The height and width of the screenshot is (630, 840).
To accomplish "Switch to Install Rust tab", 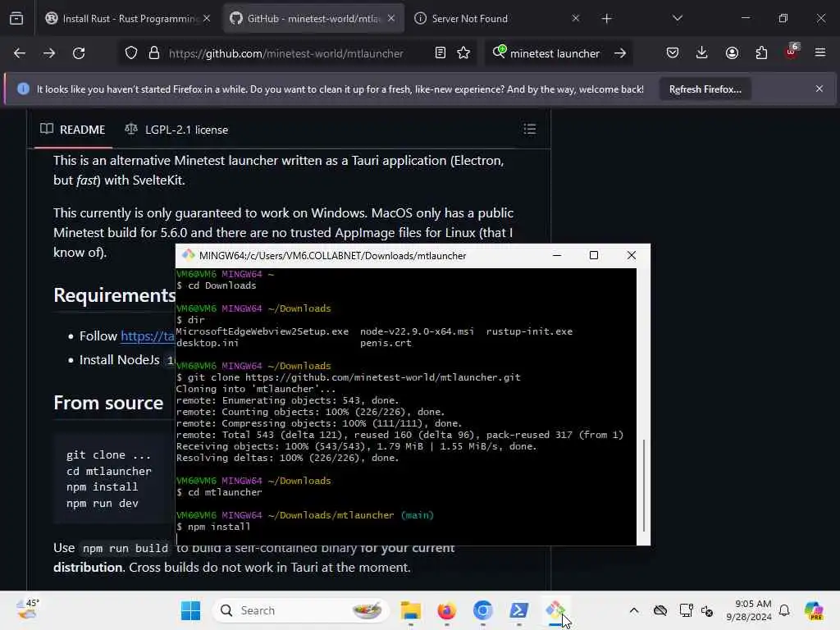I will click(x=129, y=19).
